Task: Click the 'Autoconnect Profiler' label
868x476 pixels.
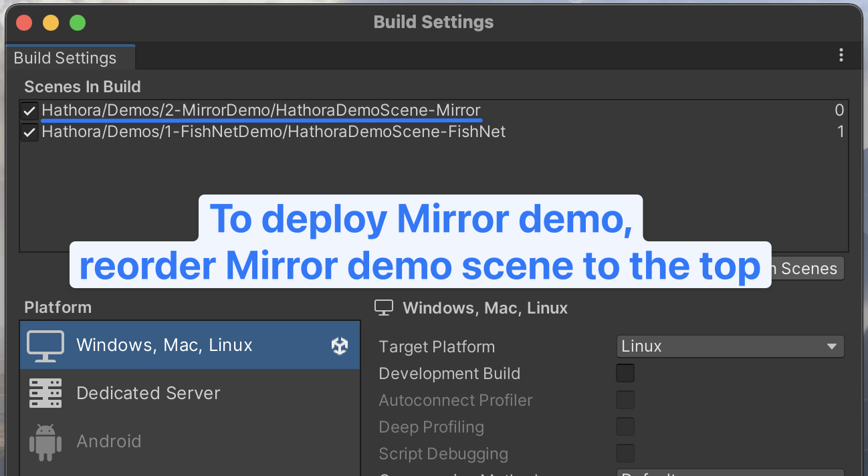Action: (455, 400)
